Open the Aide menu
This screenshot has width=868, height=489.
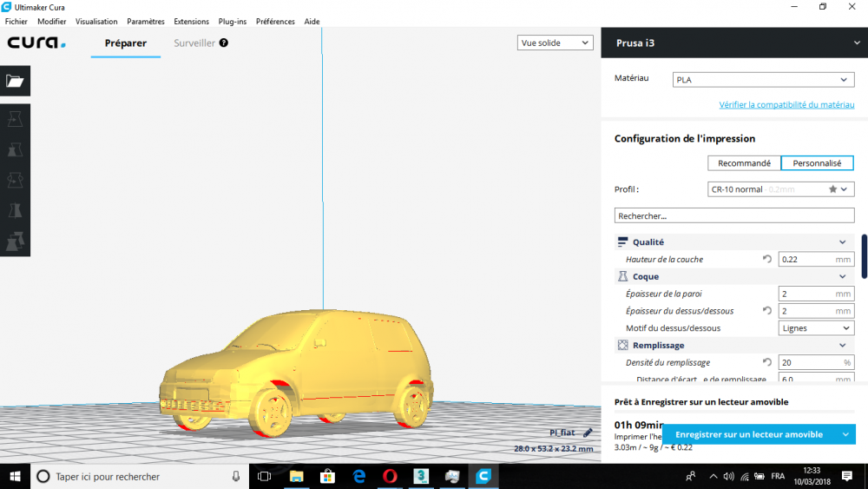312,21
